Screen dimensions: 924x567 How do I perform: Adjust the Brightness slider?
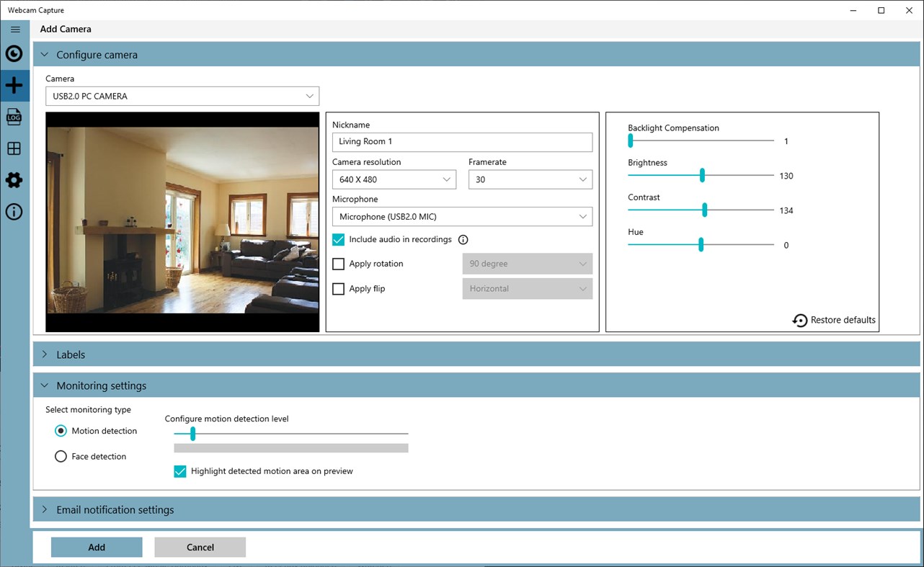click(701, 174)
